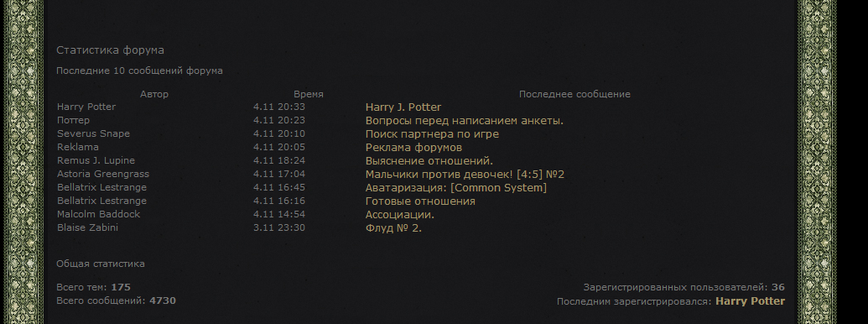868x324 pixels.
Task: Open 'Аватаризация: [Common System]' topic
Action: point(456,188)
